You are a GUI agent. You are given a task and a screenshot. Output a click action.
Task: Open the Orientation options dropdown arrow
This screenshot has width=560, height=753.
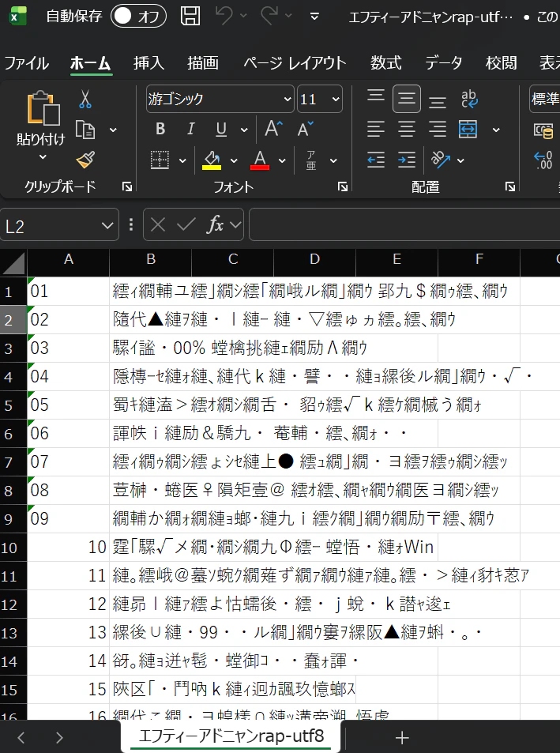[460, 160]
